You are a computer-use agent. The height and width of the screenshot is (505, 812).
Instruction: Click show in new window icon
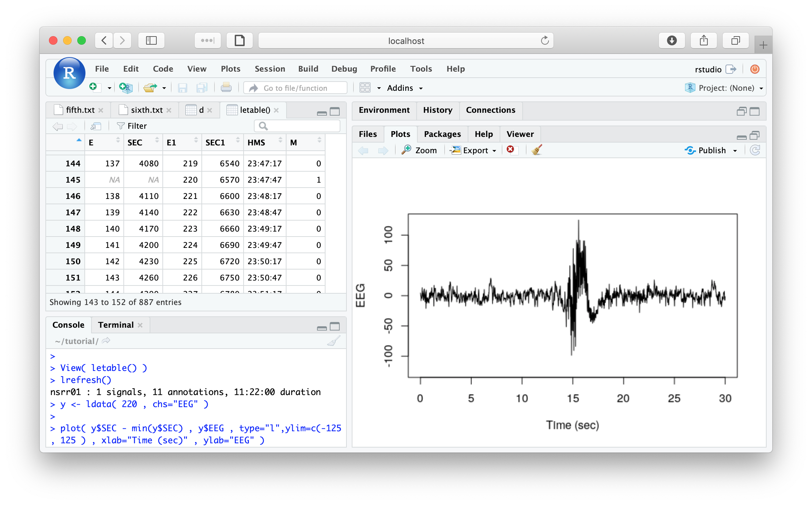tap(96, 126)
